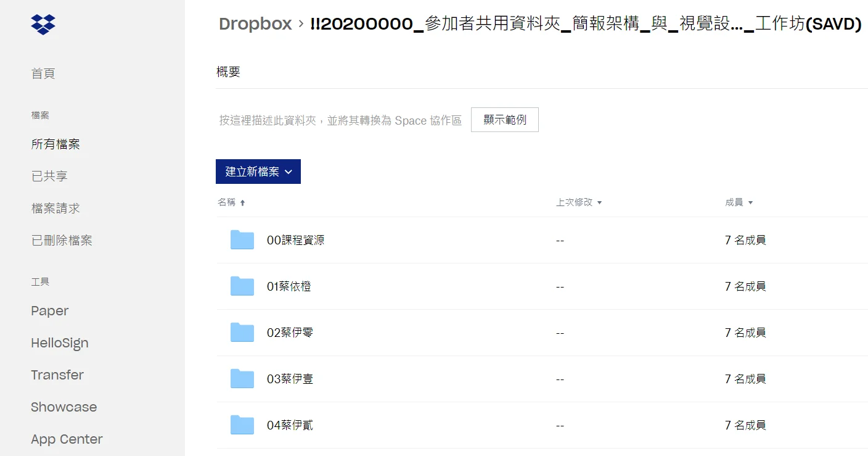Click the folder description placeholder text
Screen dimensions: 868x456
click(340, 120)
